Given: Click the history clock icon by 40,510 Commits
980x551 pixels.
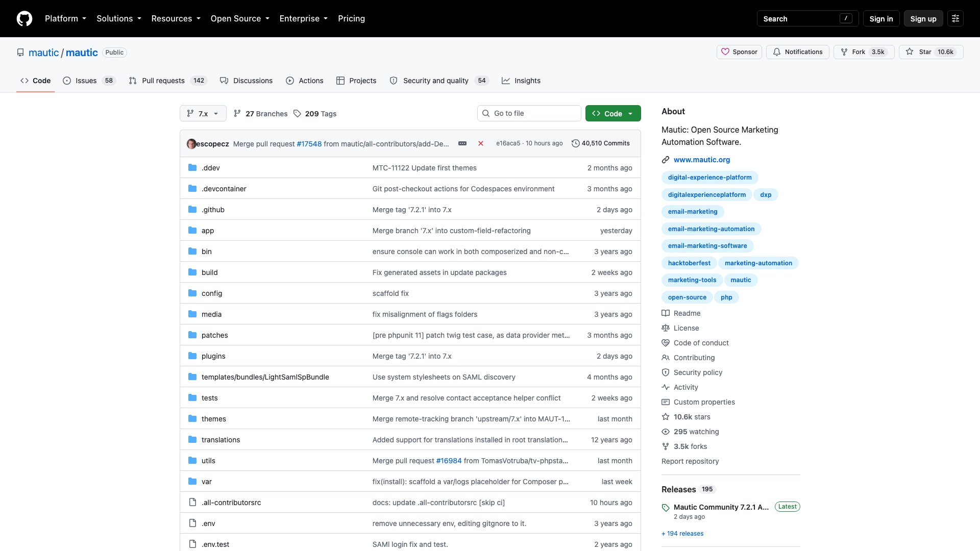Looking at the screenshot, I should click(x=576, y=143).
